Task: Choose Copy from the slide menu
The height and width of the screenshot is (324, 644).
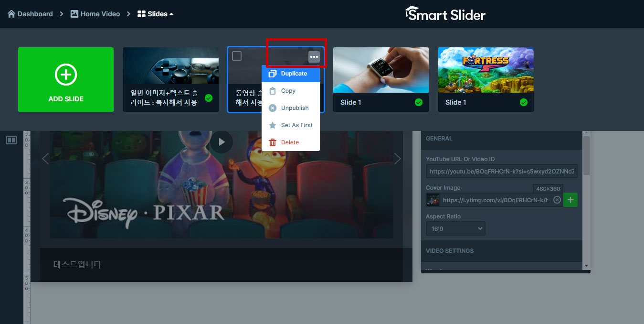Action: [x=291, y=91]
